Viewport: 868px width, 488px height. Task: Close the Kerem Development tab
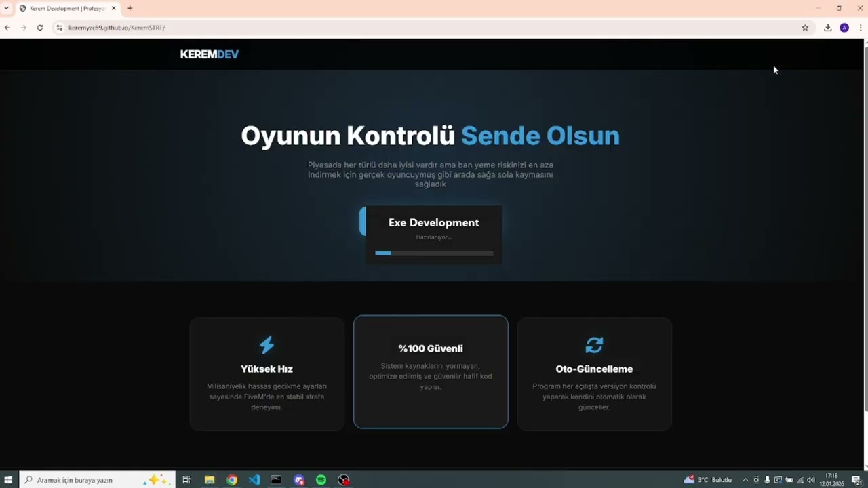[115, 9]
